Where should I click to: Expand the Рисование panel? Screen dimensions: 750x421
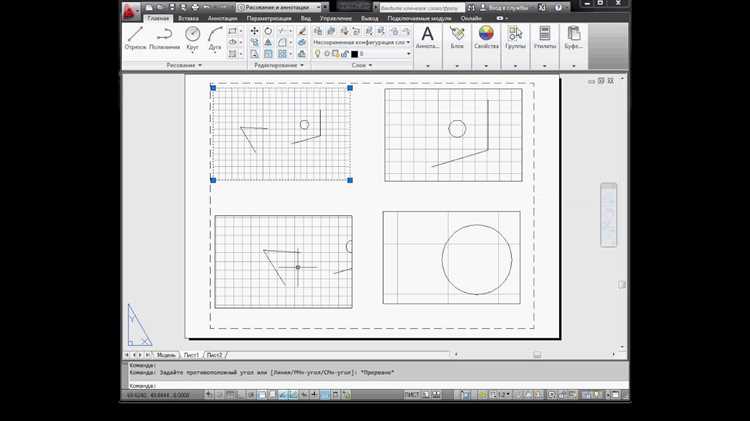184,65
